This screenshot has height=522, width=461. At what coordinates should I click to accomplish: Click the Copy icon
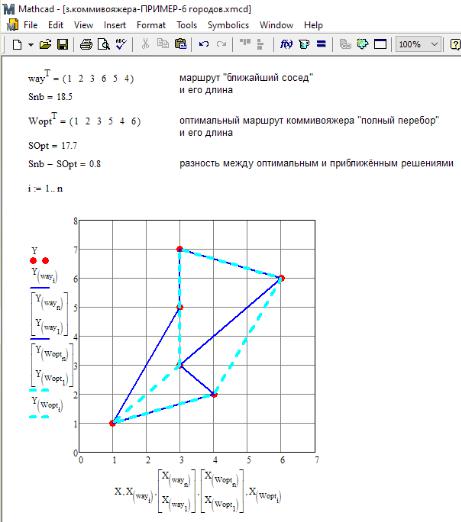(163, 44)
